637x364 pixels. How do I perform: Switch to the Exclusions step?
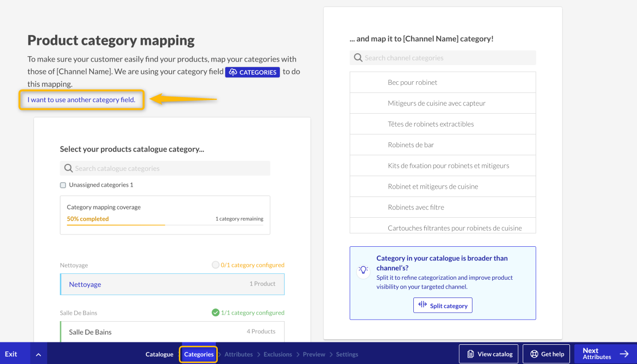(278, 354)
